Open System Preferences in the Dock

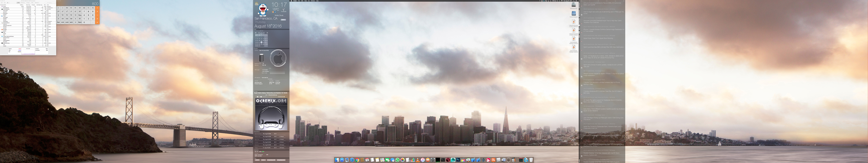pyautogui.click(x=433, y=160)
